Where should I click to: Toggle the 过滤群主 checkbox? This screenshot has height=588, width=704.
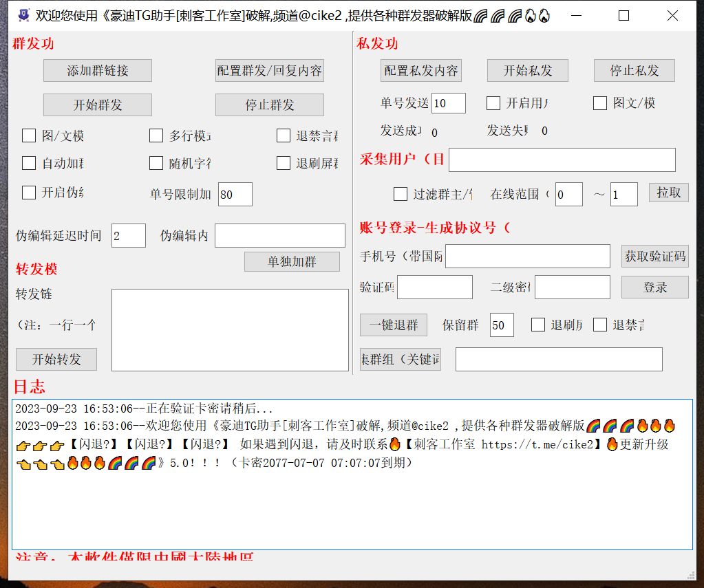pos(401,195)
